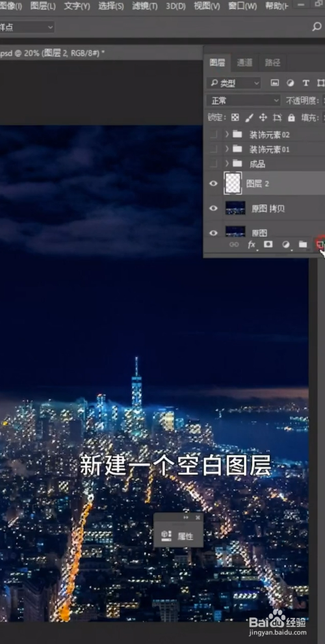Click the 属性 panel icon
This screenshot has height=644, width=325.
tap(166, 535)
